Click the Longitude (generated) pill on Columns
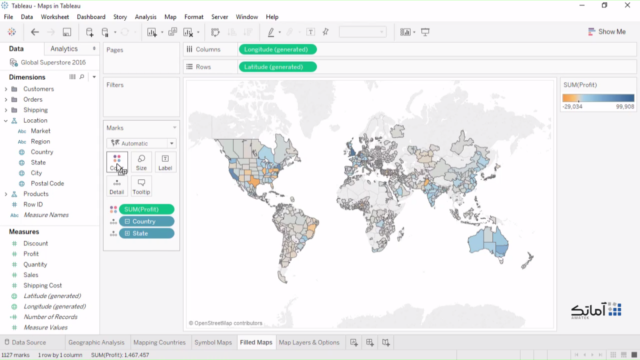Viewport: 640px width, 360px height. click(278, 49)
